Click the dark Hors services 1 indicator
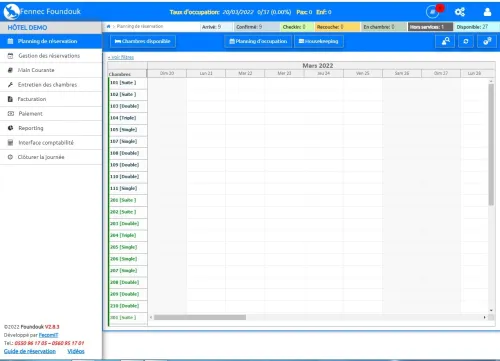This screenshot has height=361, width=500. 430,27
